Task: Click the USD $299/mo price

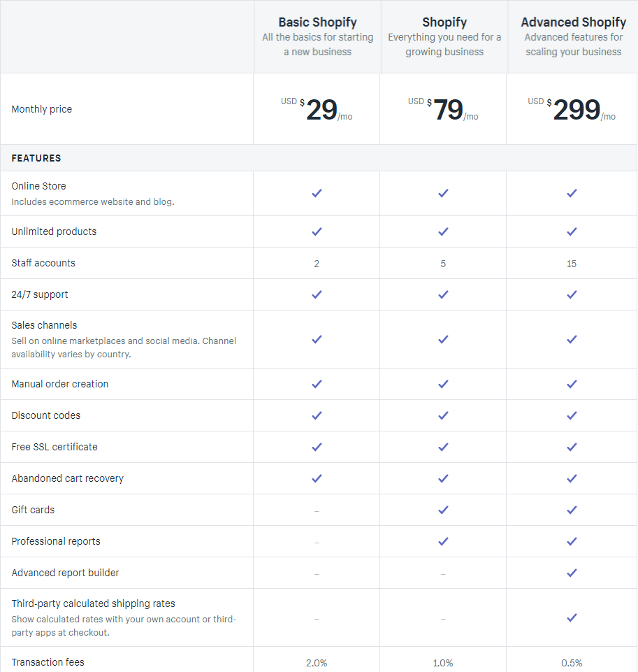Action: [x=572, y=109]
